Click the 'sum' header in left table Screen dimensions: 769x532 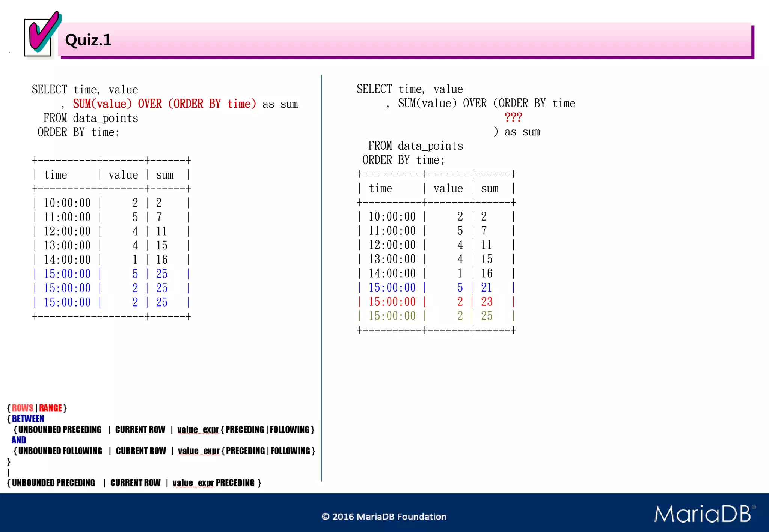pos(165,175)
